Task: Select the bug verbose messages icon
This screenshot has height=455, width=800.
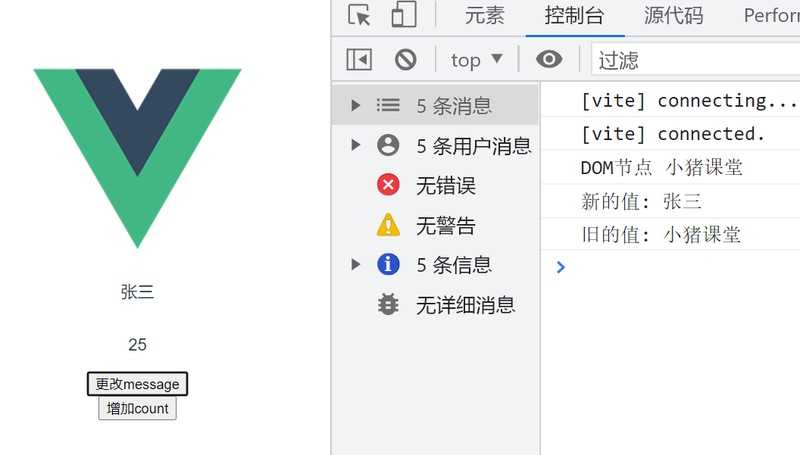Action: 388,305
